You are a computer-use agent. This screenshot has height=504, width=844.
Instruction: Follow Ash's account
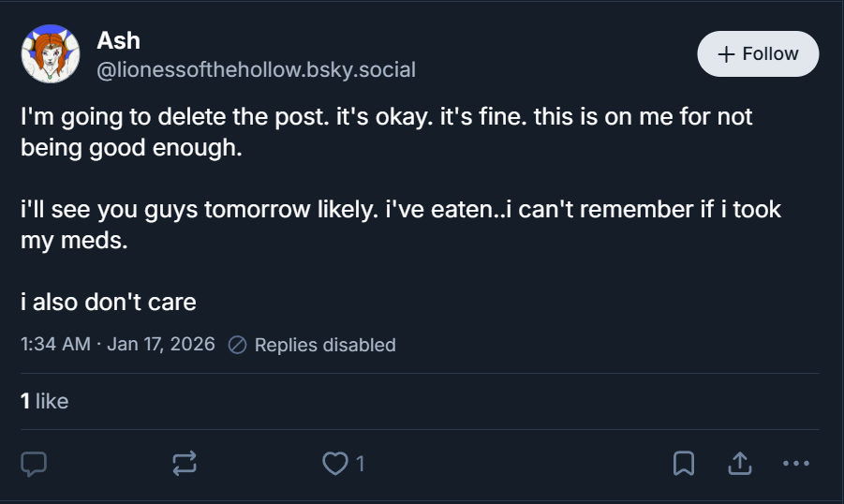[758, 53]
